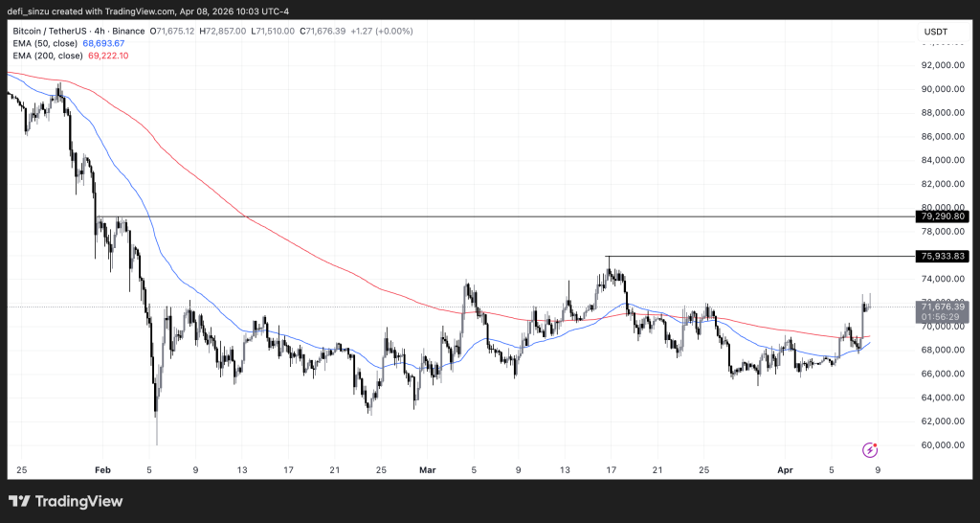The image size is (980, 523).
Task: Click the candle countdown timer 01:56:29
Action: pyautogui.click(x=944, y=316)
